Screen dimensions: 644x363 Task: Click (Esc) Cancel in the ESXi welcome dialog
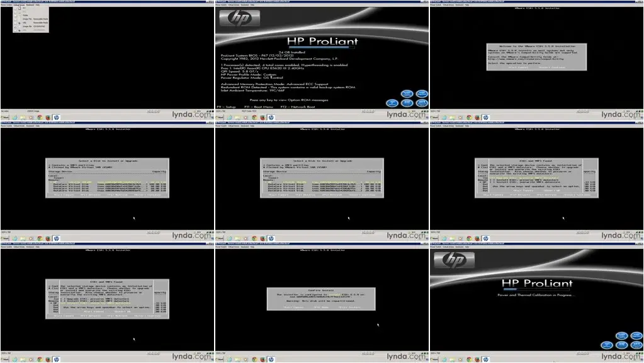[x=518, y=67]
